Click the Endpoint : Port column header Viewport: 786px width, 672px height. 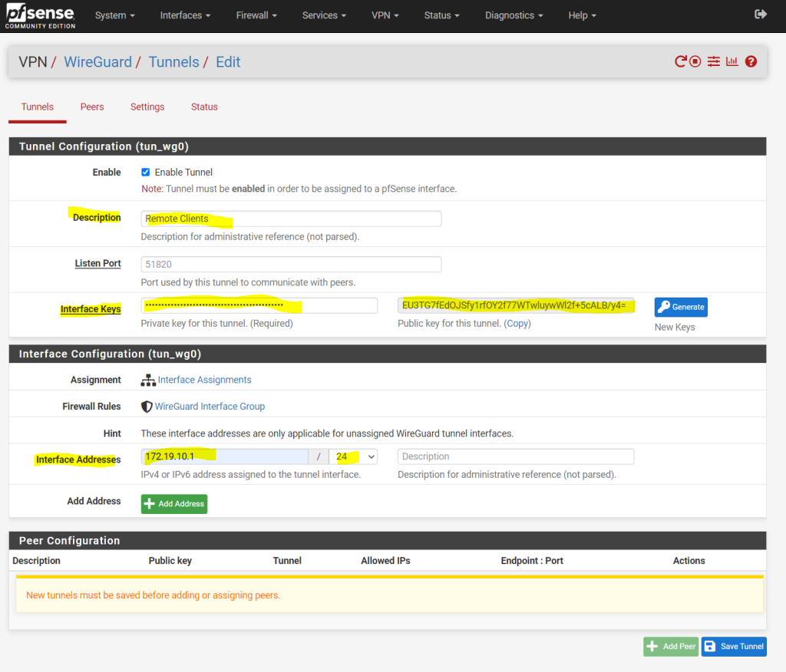(x=532, y=561)
